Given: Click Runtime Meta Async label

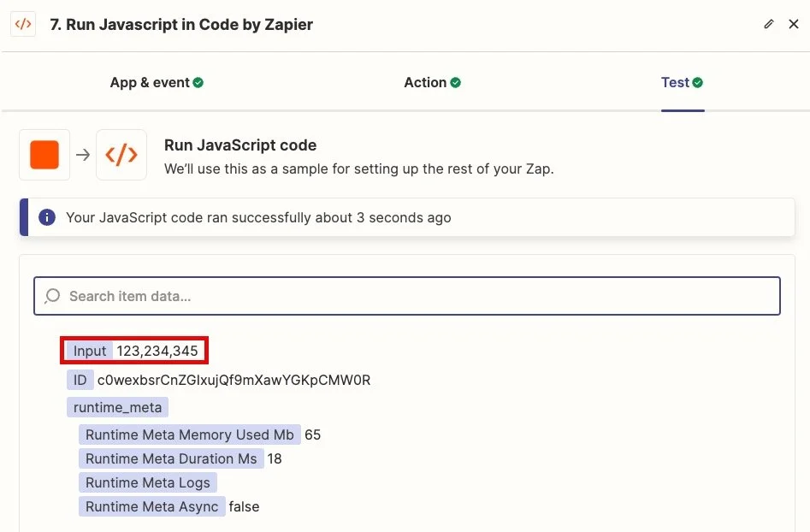Looking at the screenshot, I should click(x=152, y=506).
